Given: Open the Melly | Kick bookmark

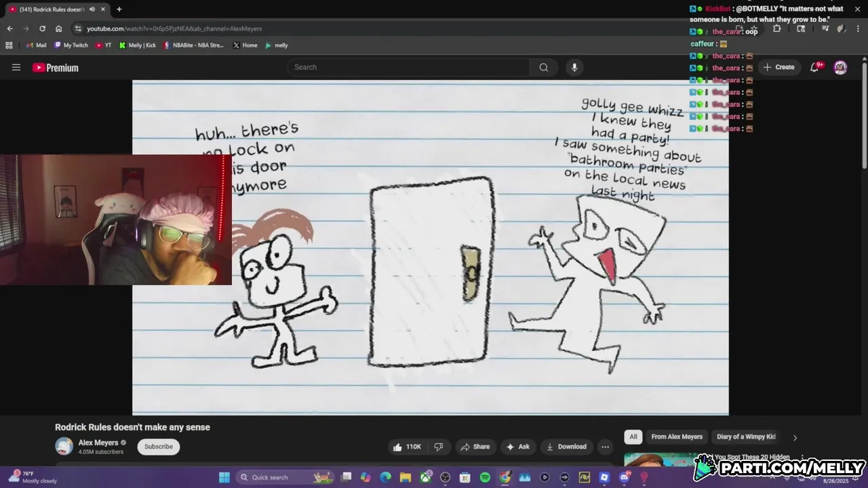Looking at the screenshot, I should tap(138, 45).
